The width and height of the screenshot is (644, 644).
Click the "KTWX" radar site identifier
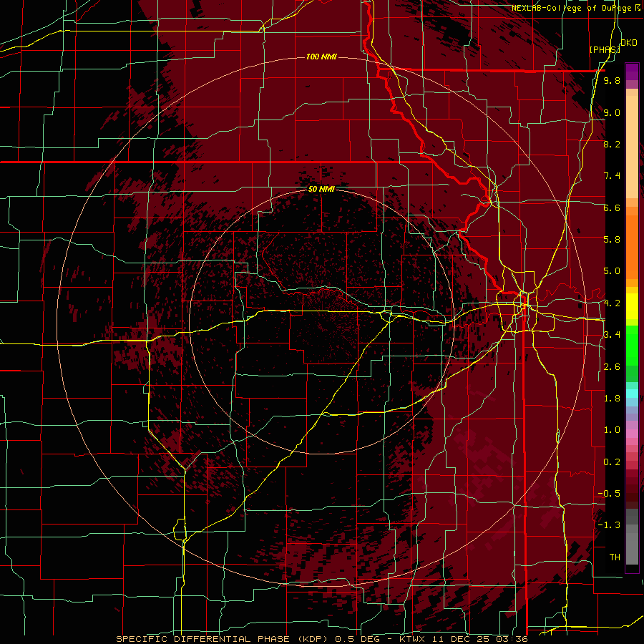[x=413, y=639]
